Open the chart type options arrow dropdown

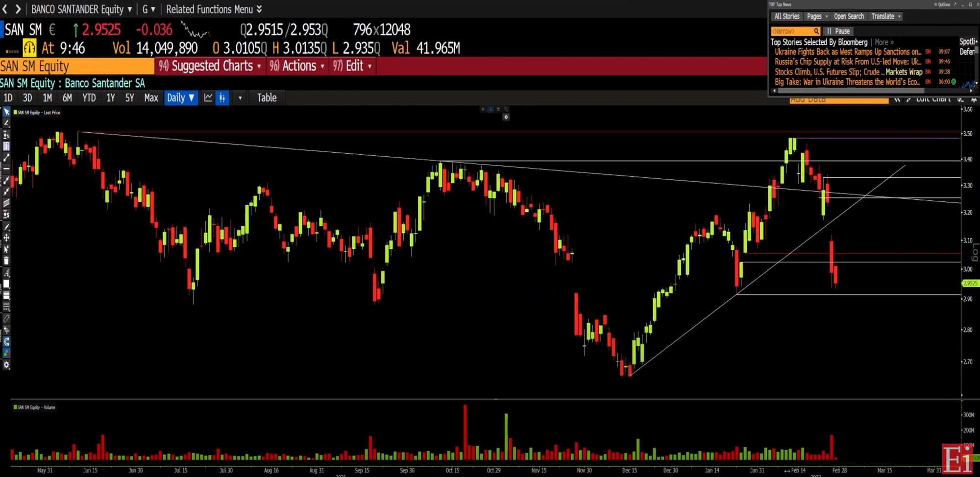pos(240,98)
